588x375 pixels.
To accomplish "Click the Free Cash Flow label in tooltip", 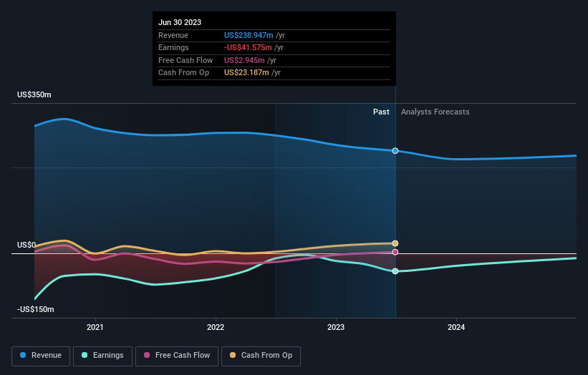I will [x=185, y=60].
